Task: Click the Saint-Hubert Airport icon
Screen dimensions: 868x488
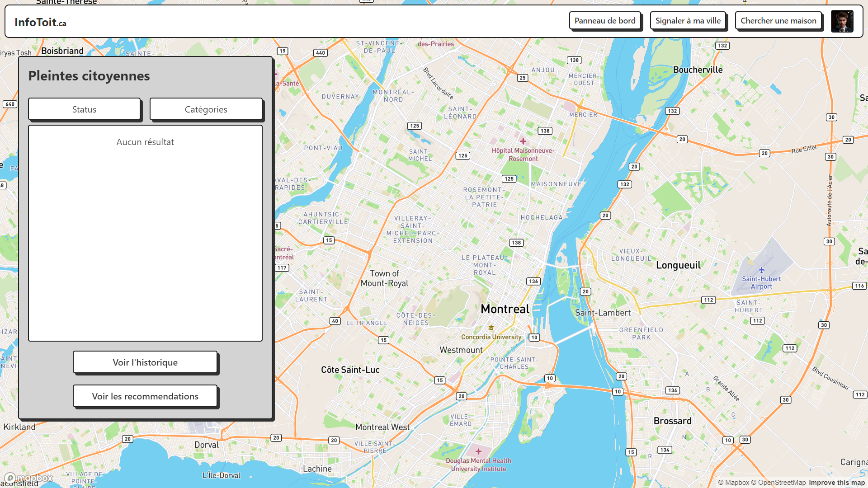Action: [x=761, y=270]
